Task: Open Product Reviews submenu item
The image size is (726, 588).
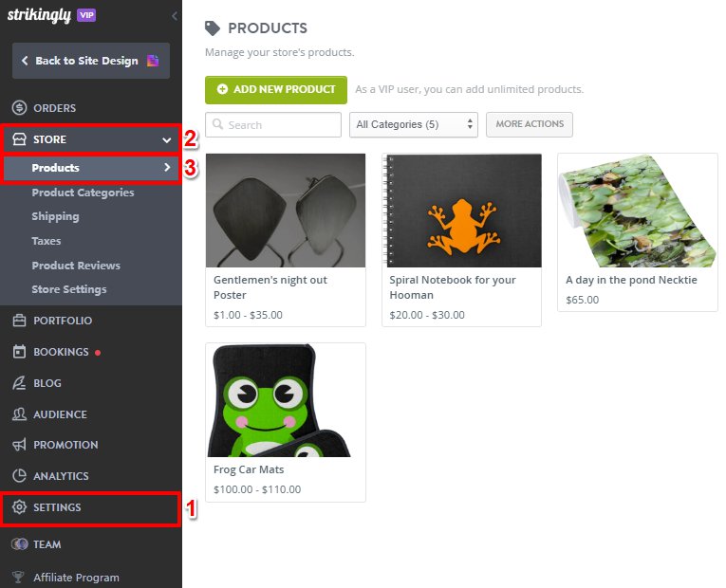Action: point(76,266)
